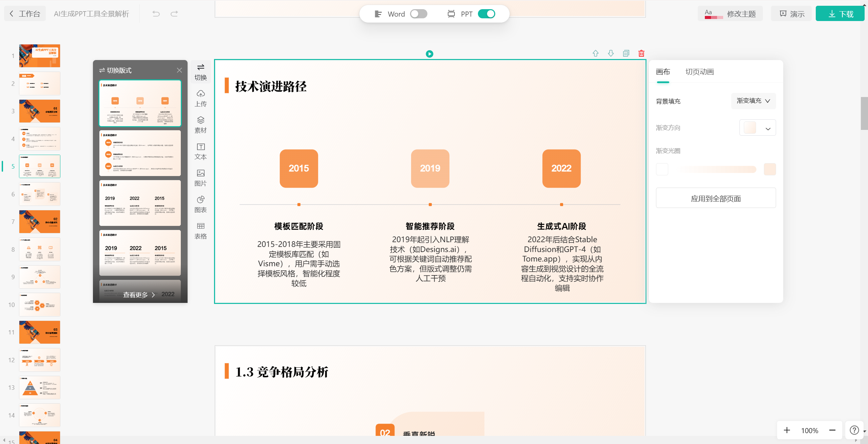Select the third layout showing 2019 2022 2015
868x444 pixels.
[140, 203]
